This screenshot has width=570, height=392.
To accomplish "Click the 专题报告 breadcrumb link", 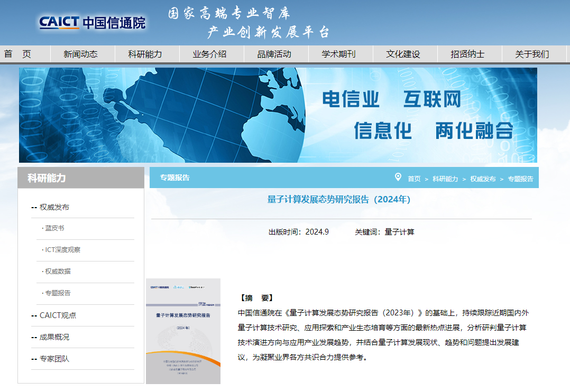I will pos(520,179).
